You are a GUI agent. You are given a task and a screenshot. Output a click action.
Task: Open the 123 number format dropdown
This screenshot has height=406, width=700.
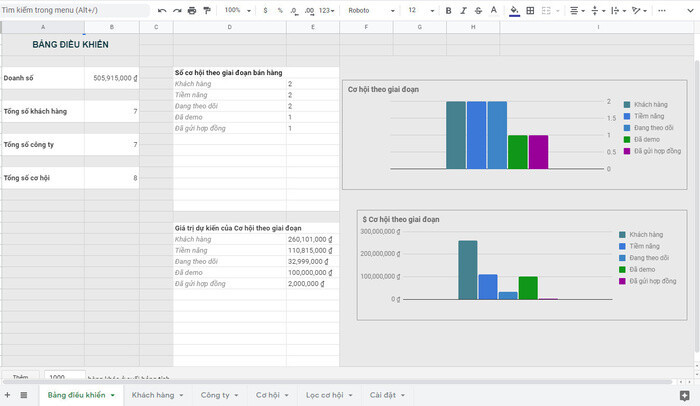pos(327,10)
